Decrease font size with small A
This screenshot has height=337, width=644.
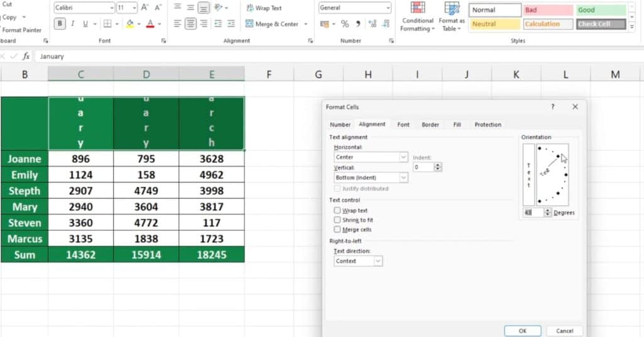coord(158,8)
